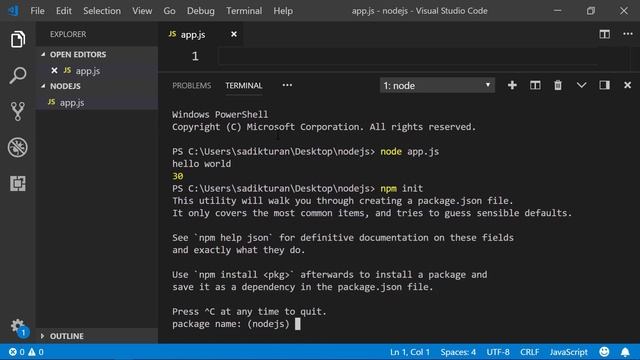Close the app.js editor tab
Image resolution: width=640 pixels, height=360 pixels.
[233, 34]
